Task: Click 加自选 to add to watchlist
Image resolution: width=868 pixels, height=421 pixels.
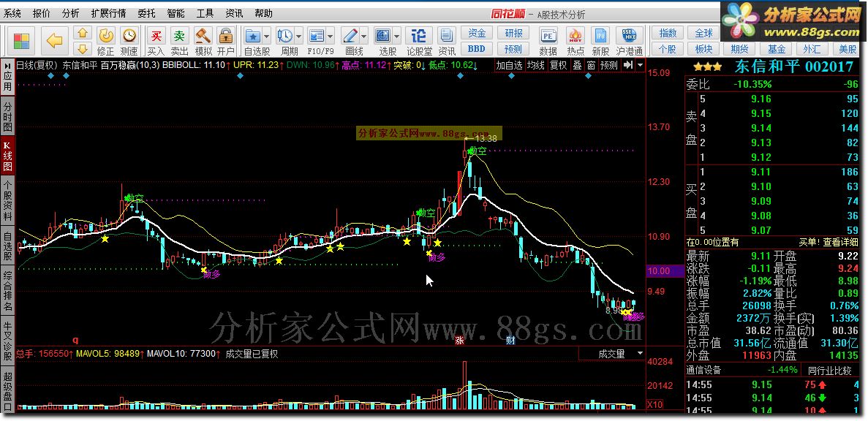Action: pos(509,65)
